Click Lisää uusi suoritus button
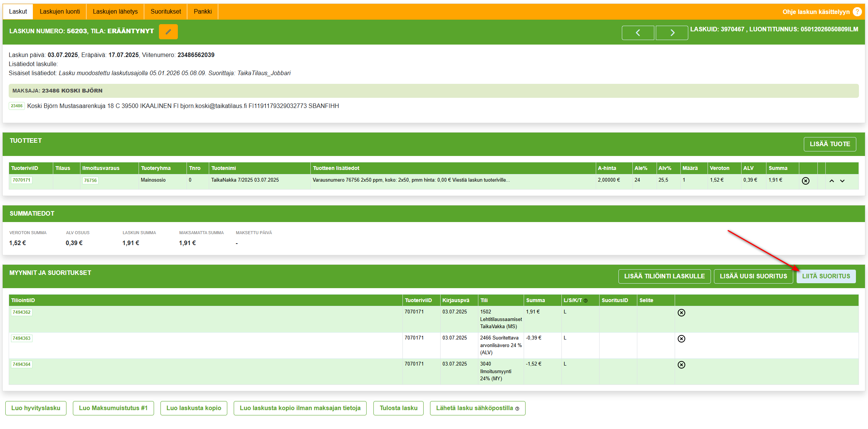 tap(753, 276)
